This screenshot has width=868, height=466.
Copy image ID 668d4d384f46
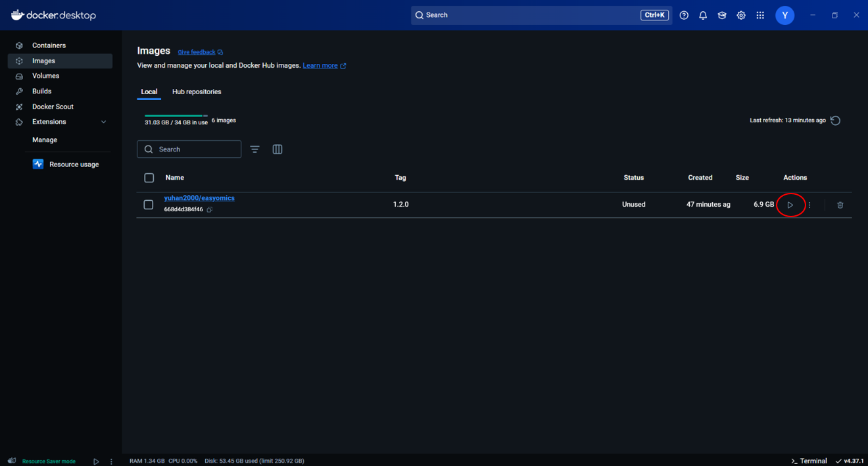(210, 209)
